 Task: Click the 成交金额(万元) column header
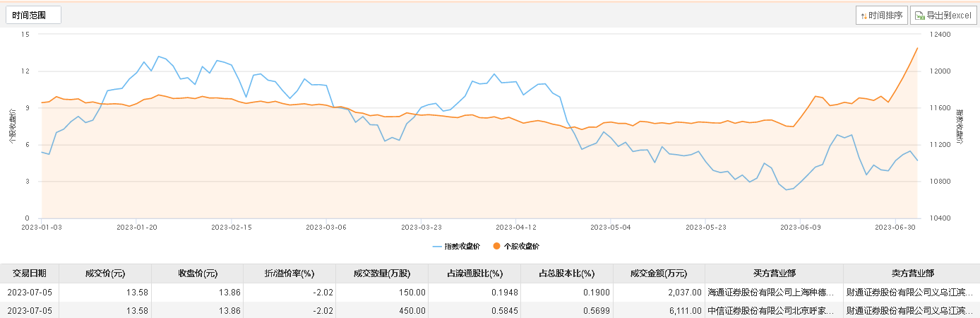[x=659, y=273]
